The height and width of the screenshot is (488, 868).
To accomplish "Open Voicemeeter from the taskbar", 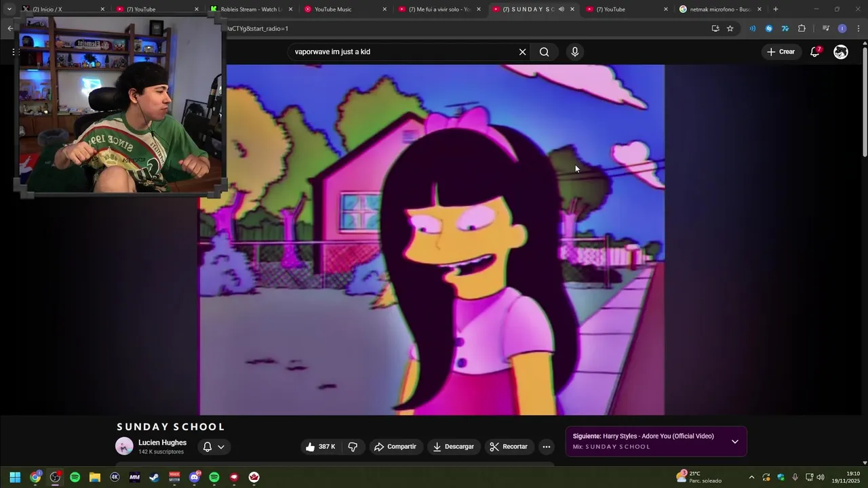I will pyautogui.click(x=174, y=477).
